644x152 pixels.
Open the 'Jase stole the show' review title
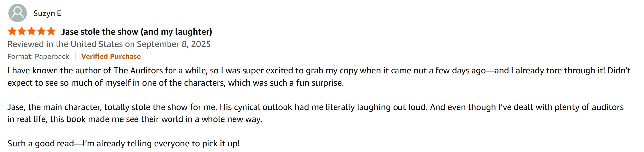(136, 32)
